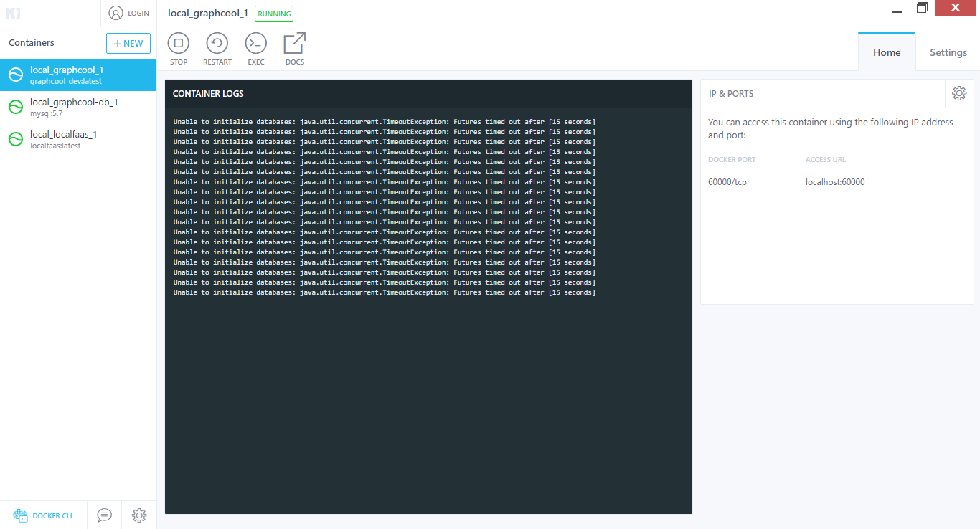Click the status icon beside local_graphcool_1
Image resolution: width=980 pixels, height=529 pixels.
pos(16,75)
